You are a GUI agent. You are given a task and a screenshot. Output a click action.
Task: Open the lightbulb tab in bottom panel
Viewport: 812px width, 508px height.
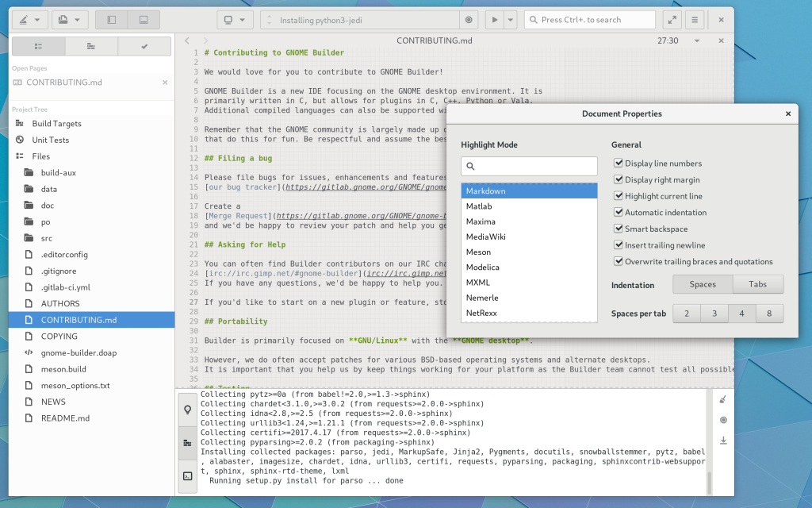[187, 410]
